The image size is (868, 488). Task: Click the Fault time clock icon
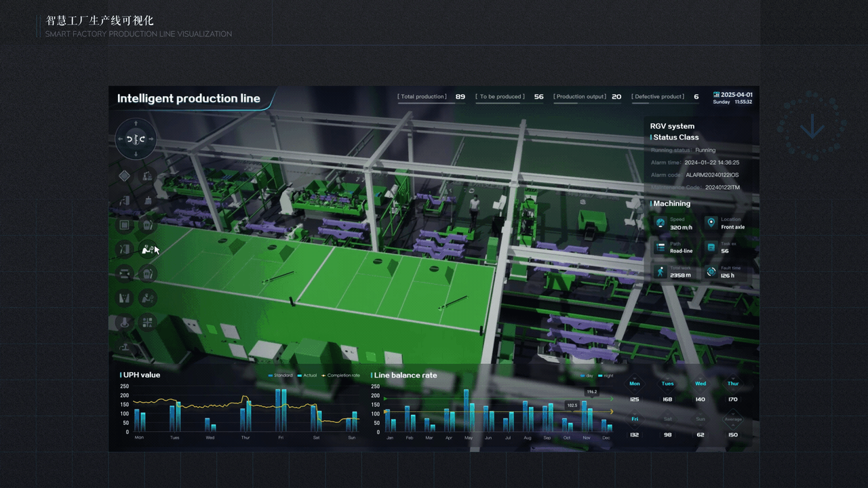coord(711,272)
